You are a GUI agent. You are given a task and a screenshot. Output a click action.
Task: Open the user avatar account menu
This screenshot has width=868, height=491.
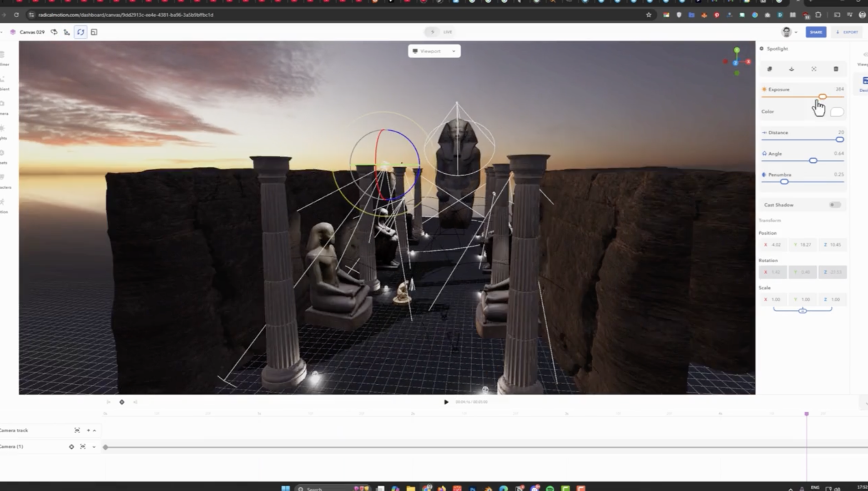click(788, 32)
